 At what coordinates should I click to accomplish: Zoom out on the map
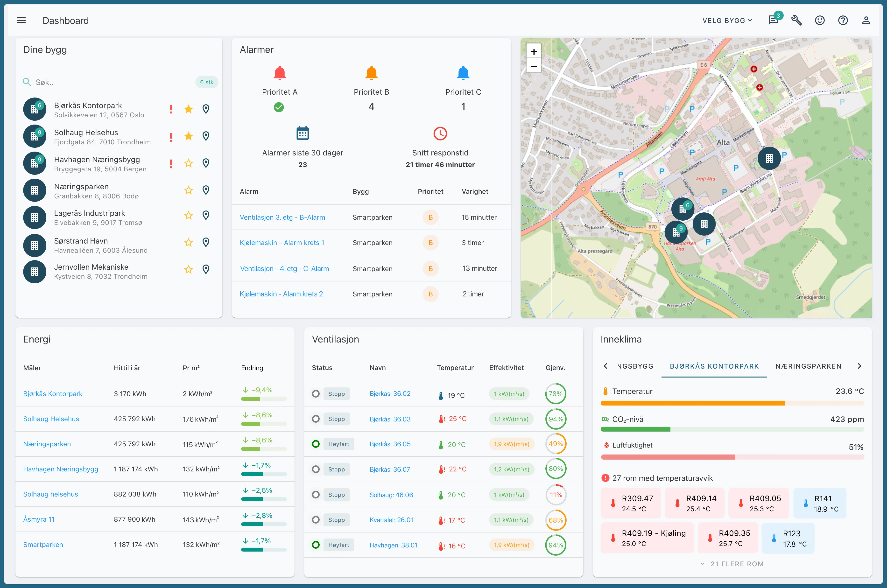(534, 66)
